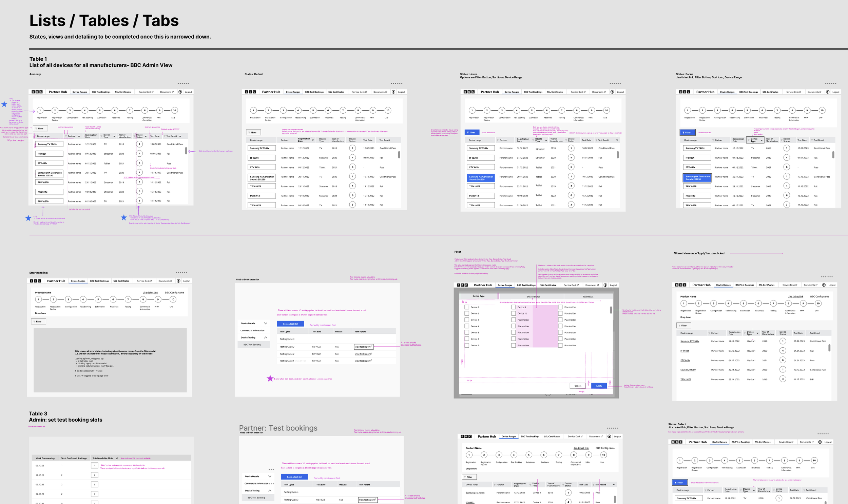Click the six-dot handle above the Default state mockup
The image size is (848, 504).
click(396, 83)
